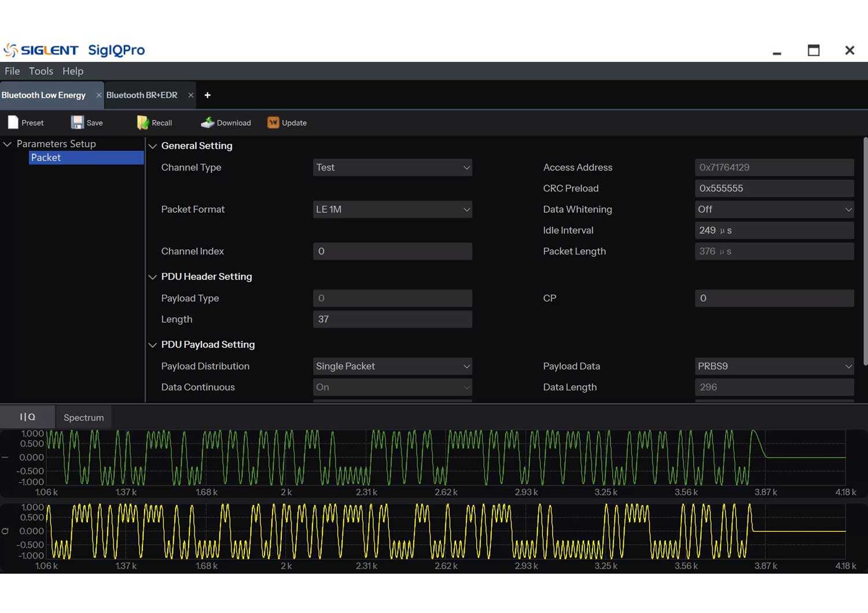
Task: Close the Bluetooth BR+EDR tab
Action: 191,95
